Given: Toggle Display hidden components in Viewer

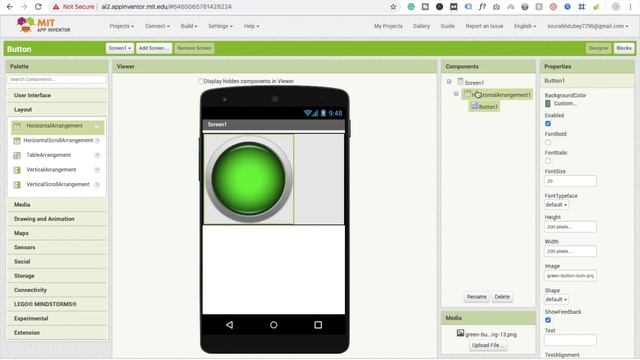Looking at the screenshot, I should (x=201, y=81).
